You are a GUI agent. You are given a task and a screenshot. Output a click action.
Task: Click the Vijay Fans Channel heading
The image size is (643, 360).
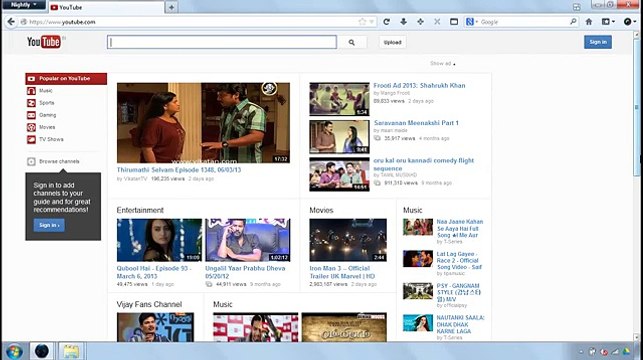149,305
